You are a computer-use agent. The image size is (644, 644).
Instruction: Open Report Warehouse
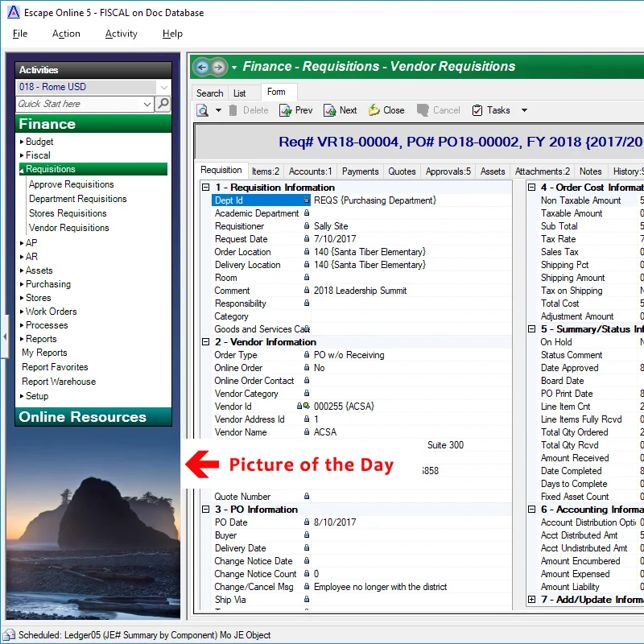[59, 381]
